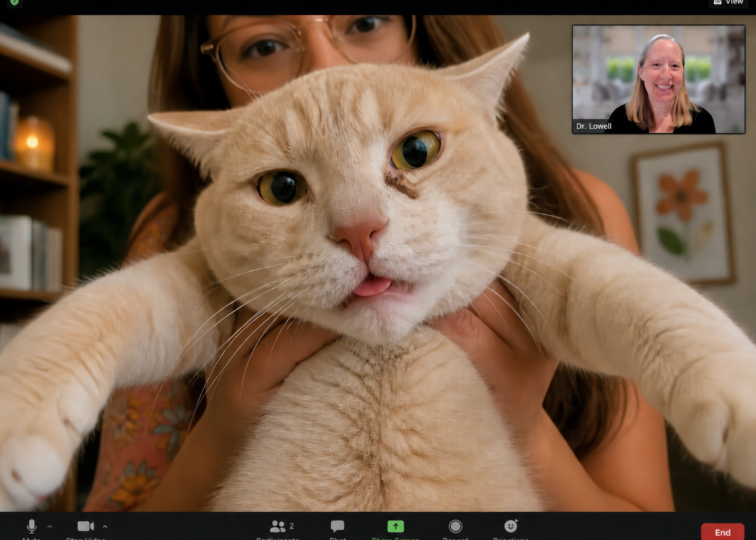Click the Dr. Lowell name label
Image resolution: width=756 pixels, height=540 pixels.
click(x=594, y=126)
